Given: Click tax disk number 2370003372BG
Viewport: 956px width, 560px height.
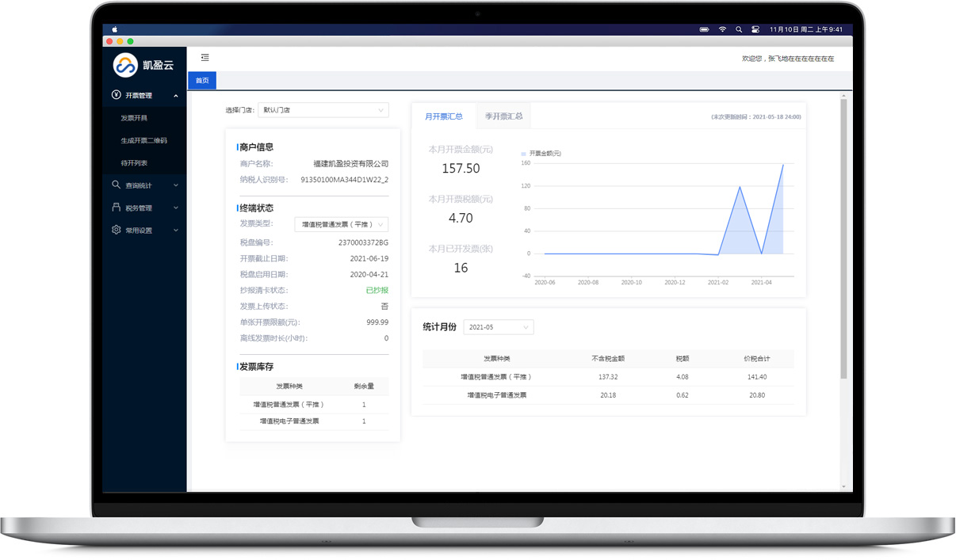Looking at the screenshot, I should pyautogui.click(x=364, y=242).
